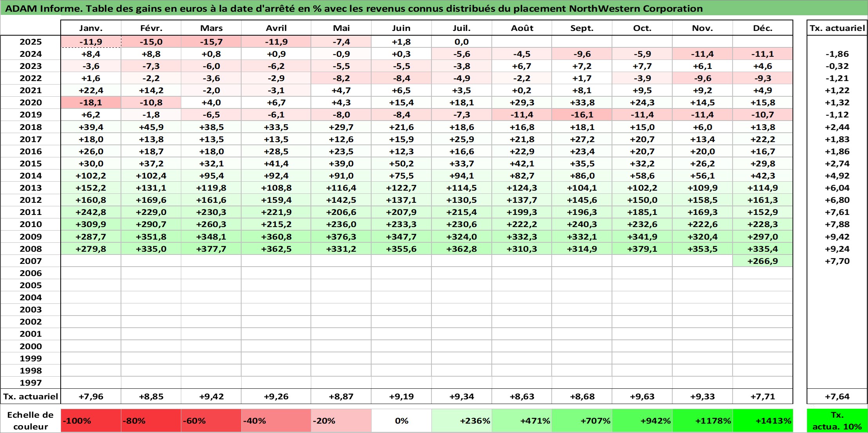Viewport: 868px width, 433px height.
Task: Click the +1,8 cell in Juin 2025
Action: [401, 42]
